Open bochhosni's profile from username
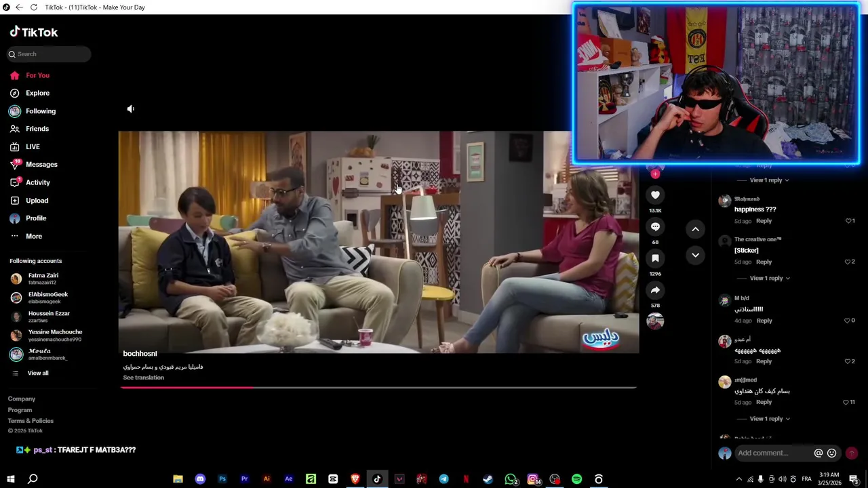Screen dimensions: 868x488 [140, 354]
